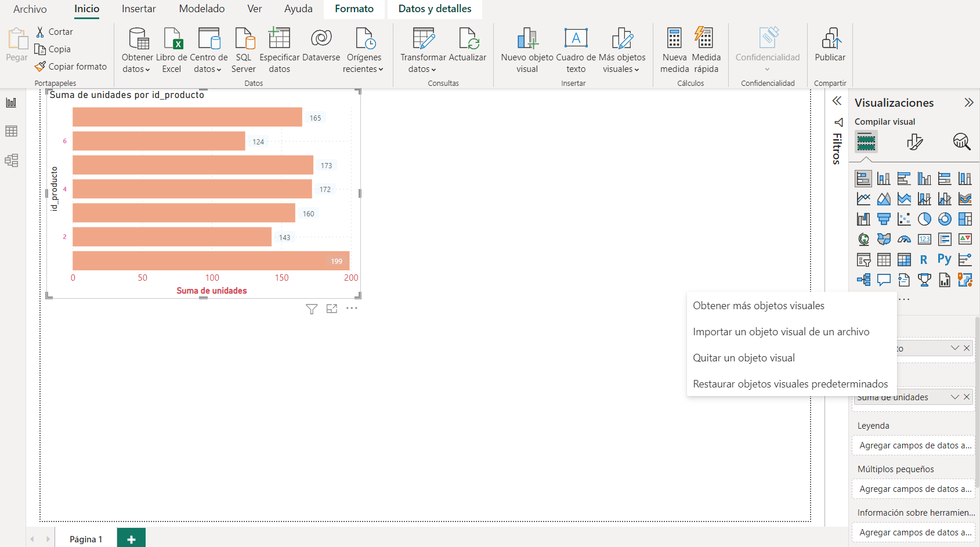Image resolution: width=980 pixels, height=547 pixels.
Task: Choose the pie chart visual
Action: (x=924, y=219)
